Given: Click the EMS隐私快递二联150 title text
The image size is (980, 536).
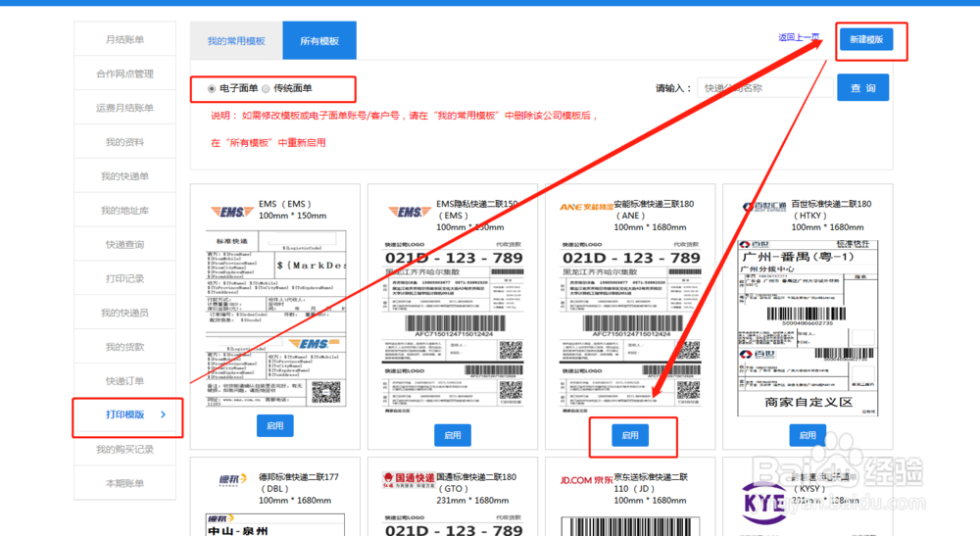Looking at the screenshot, I should pos(477,204).
